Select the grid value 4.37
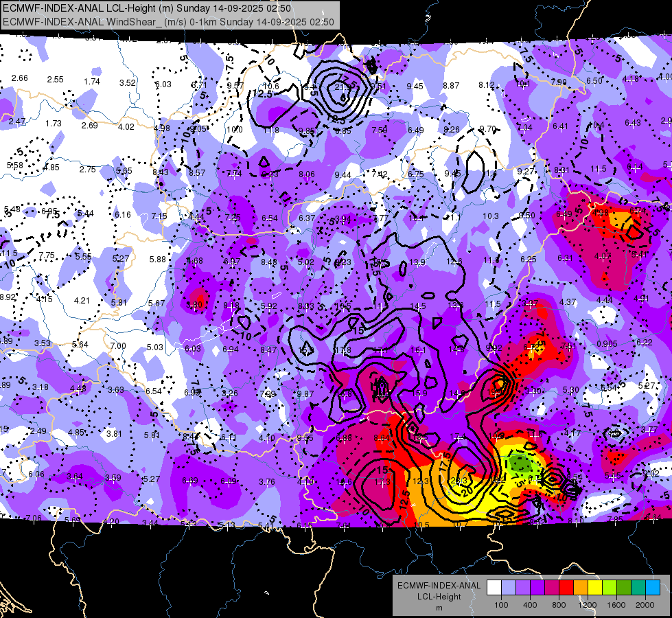672x618 pixels. tap(568, 302)
